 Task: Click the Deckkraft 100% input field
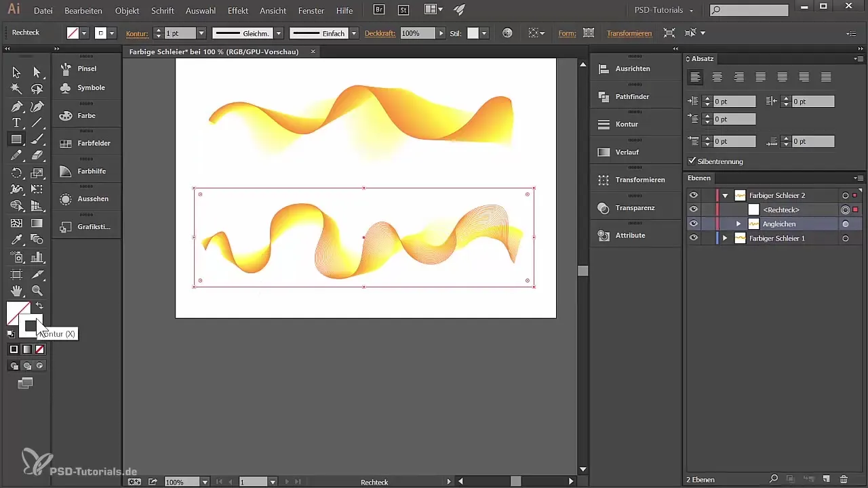click(x=418, y=33)
